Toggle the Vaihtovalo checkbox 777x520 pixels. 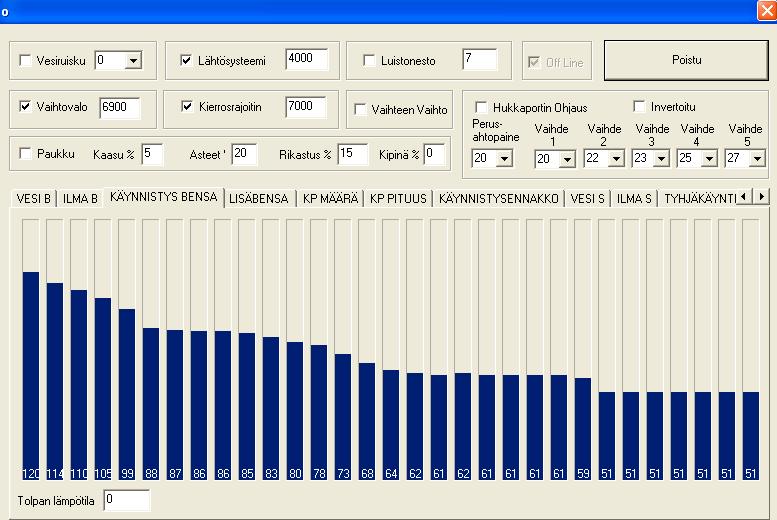25,106
